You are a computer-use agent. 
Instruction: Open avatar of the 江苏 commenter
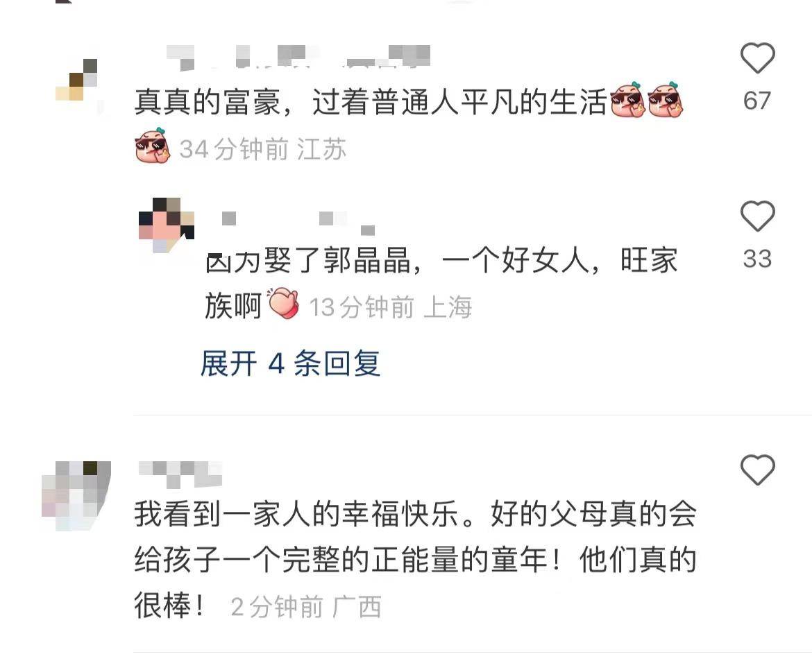click(x=76, y=80)
